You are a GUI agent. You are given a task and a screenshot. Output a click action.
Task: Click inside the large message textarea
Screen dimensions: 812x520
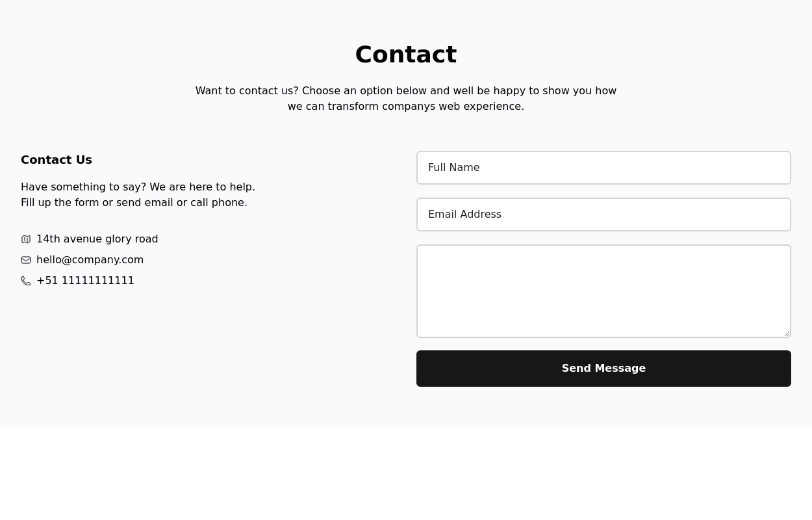point(603,291)
